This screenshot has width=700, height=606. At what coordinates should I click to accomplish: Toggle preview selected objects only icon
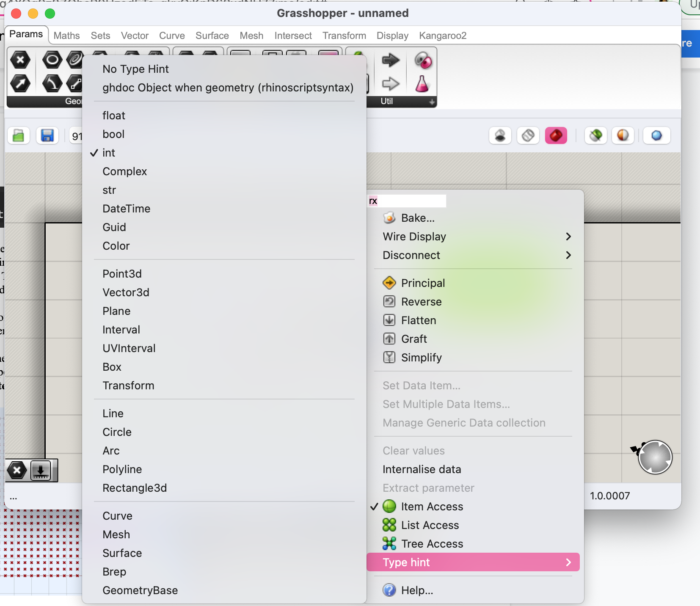(596, 136)
